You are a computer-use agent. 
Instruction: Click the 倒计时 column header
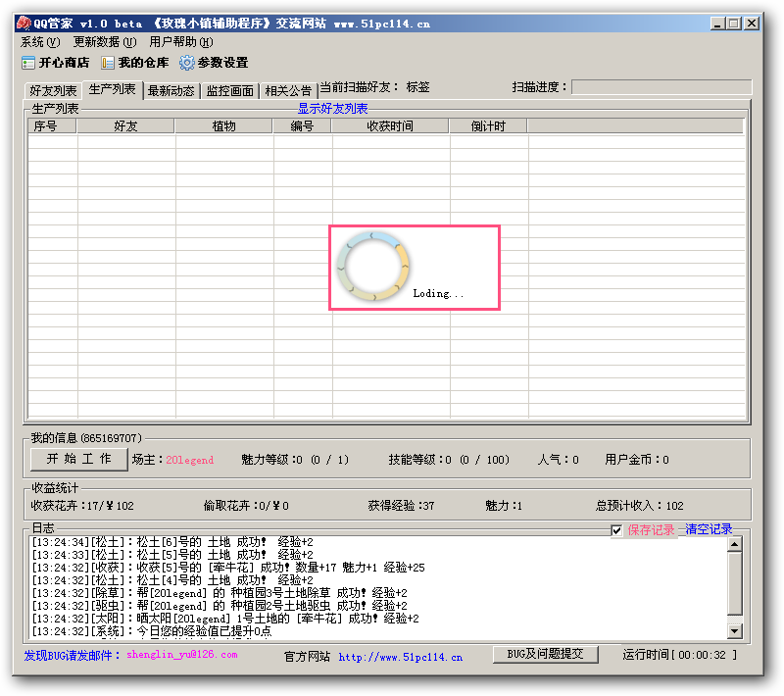488,126
